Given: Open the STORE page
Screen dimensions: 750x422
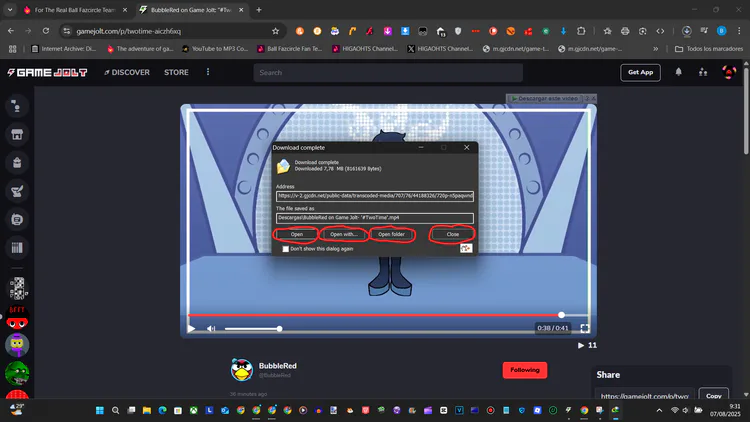Looking at the screenshot, I should point(176,72).
